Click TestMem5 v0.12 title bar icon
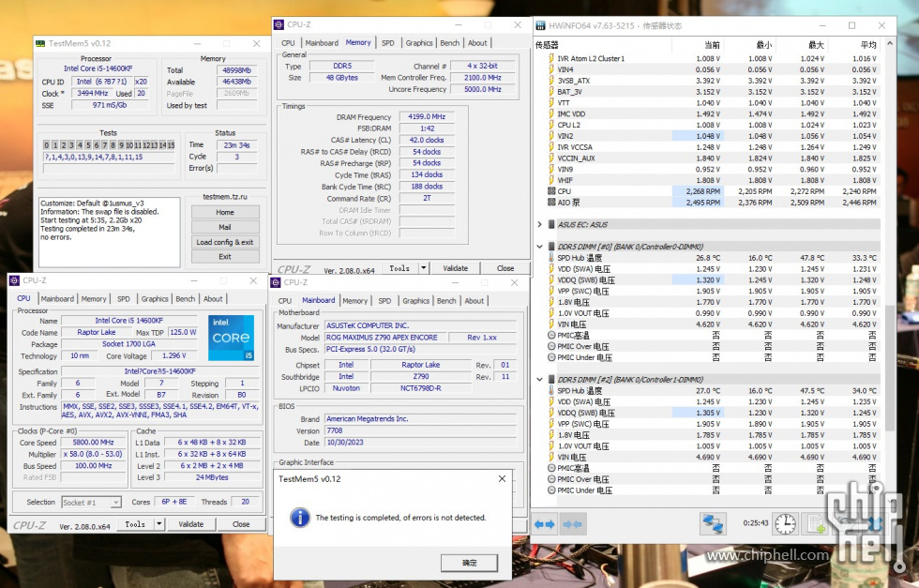 pyautogui.click(x=39, y=43)
